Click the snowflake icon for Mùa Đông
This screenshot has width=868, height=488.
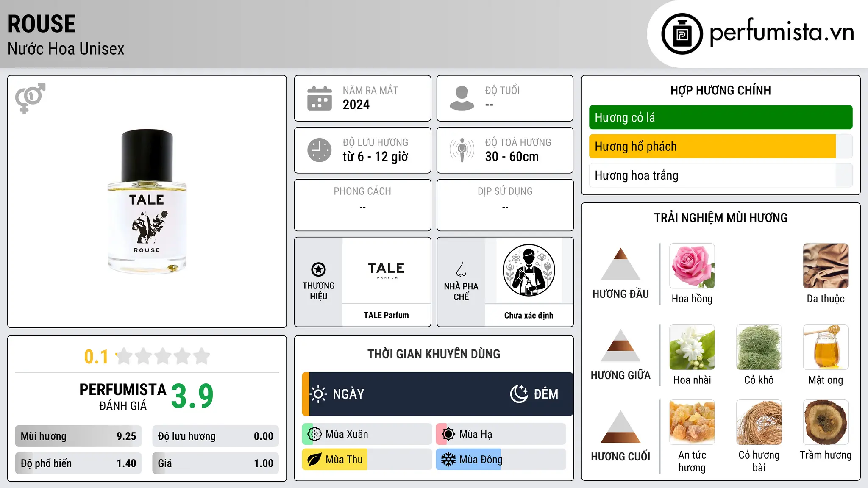(448, 460)
